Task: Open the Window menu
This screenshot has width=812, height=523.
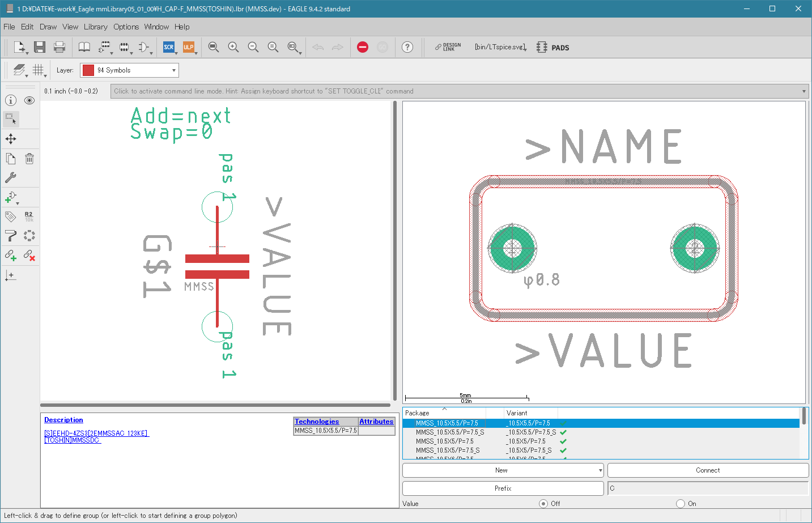Action: tap(156, 27)
